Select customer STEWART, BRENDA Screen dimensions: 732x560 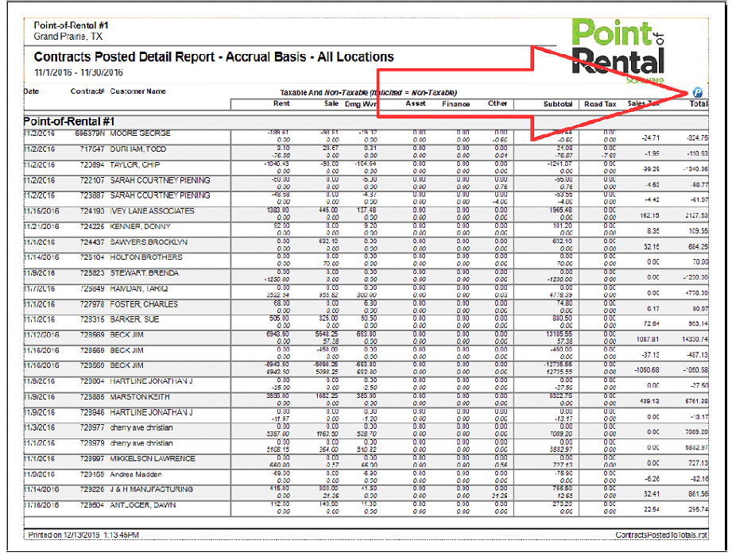click(x=144, y=273)
